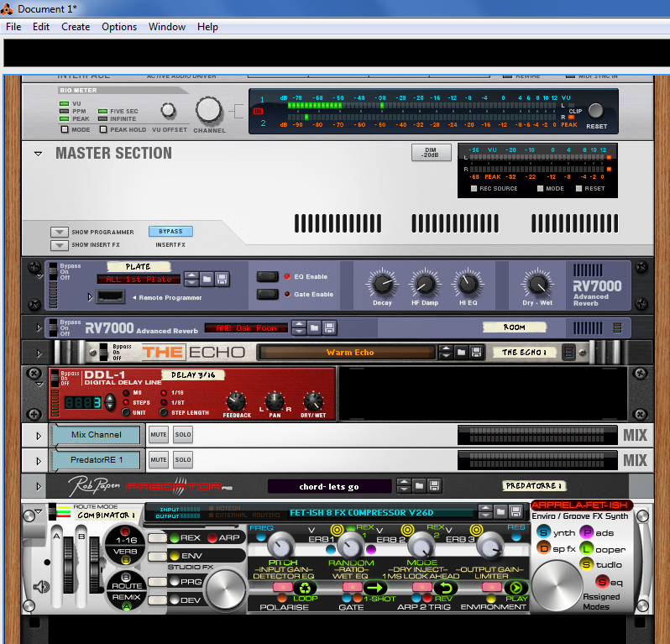This screenshot has height=644, width=670.
Task: Click the green LOOP recycle icon
Action: click(305, 588)
